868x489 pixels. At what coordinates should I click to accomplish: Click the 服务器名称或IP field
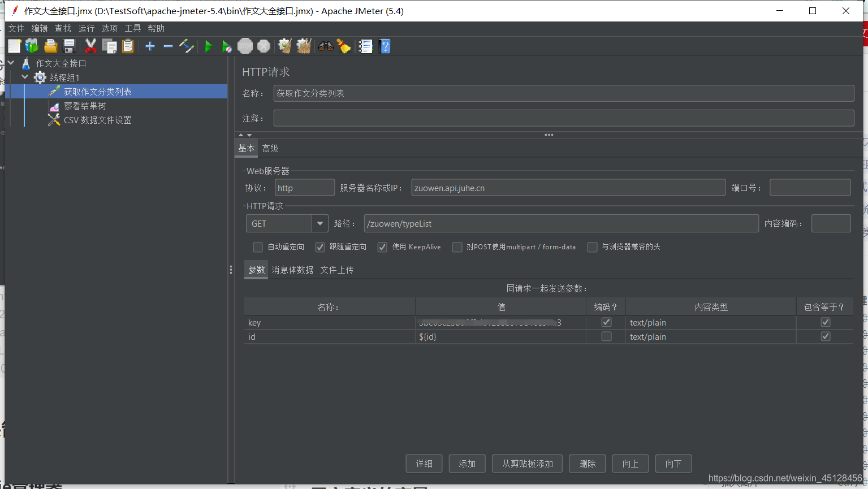568,188
